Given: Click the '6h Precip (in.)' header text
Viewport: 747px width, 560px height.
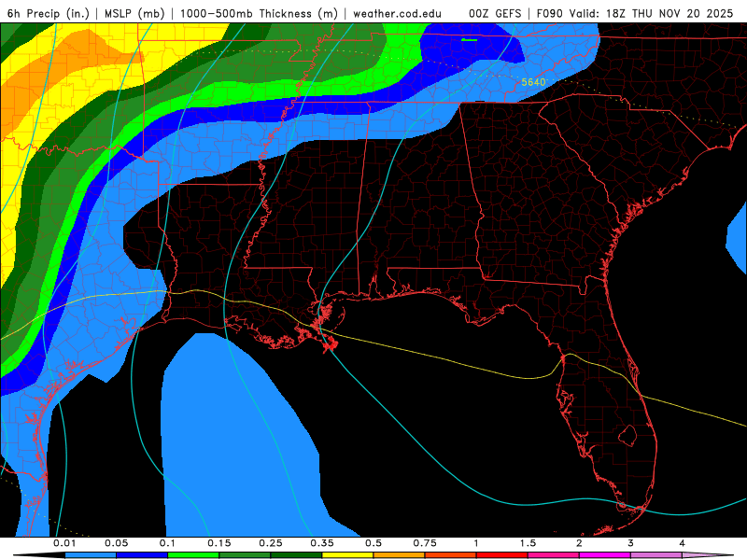Looking at the screenshot, I should pyautogui.click(x=49, y=13).
